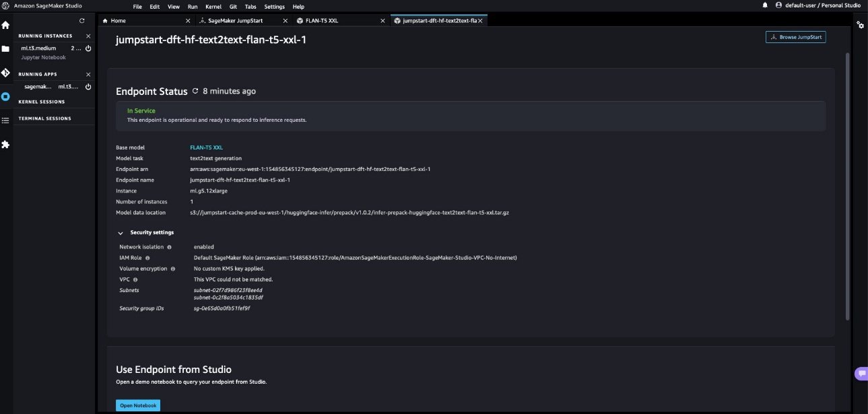Expand the Terminal Sessions section
Viewport: 868px width, 414px height.
click(x=44, y=118)
